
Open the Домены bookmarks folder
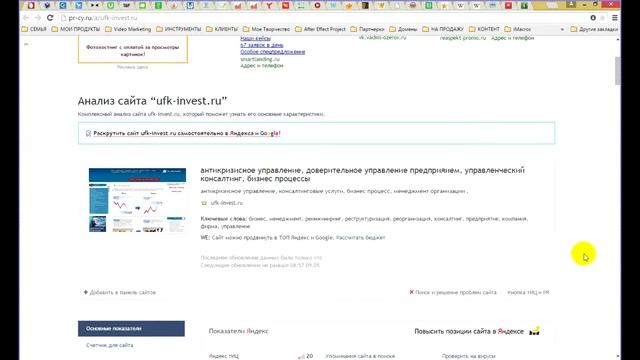[403, 29]
